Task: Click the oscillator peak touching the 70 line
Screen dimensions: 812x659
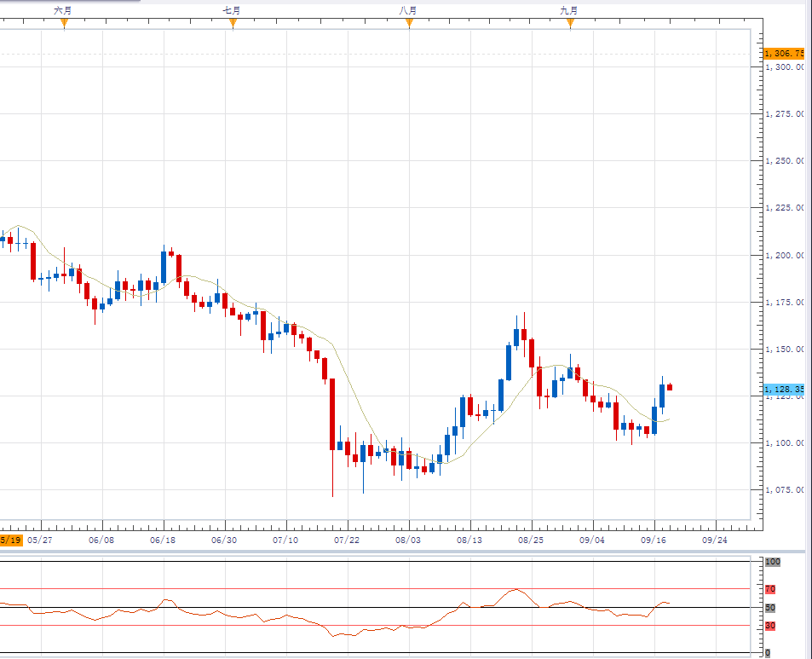Action: pos(515,589)
